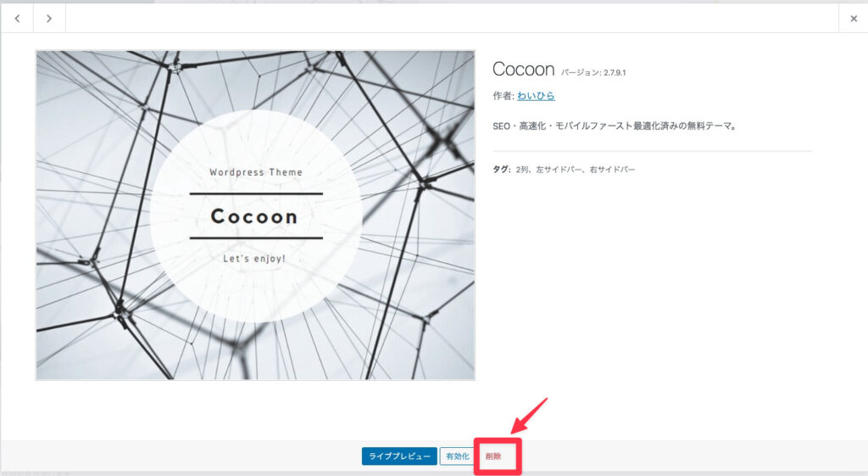Close the theme details overlay
This screenshot has width=868, height=476.
coord(853,18)
